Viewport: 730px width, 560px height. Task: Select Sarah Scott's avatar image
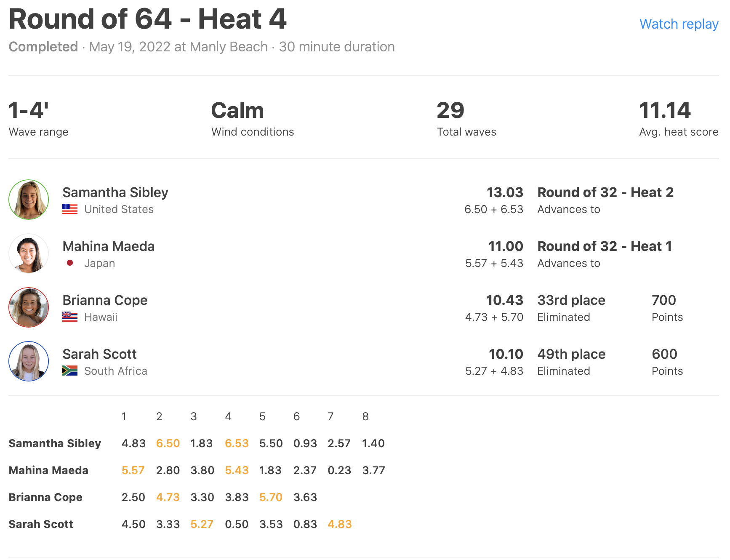pos(29,361)
